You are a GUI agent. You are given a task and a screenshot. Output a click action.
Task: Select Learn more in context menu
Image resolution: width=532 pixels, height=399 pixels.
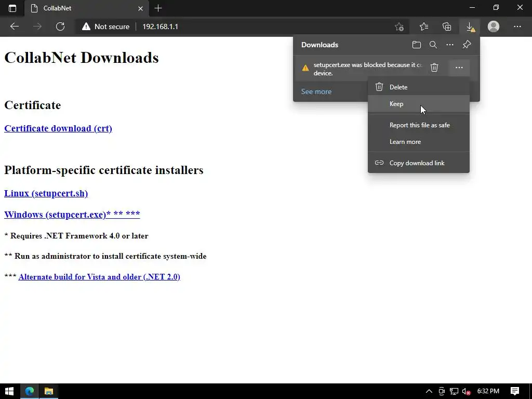419,142
